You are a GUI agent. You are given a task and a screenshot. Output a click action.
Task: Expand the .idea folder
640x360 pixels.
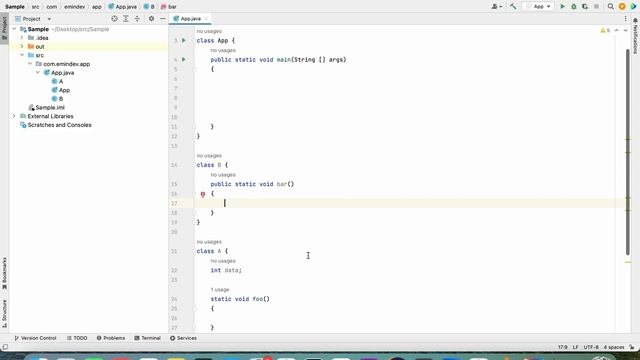coord(22,38)
